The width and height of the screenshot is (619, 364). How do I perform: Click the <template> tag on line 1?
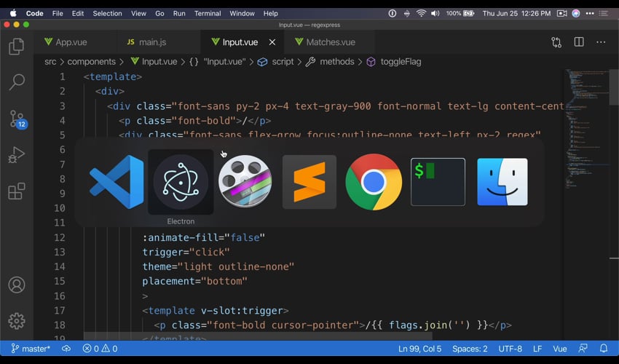tap(113, 76)
